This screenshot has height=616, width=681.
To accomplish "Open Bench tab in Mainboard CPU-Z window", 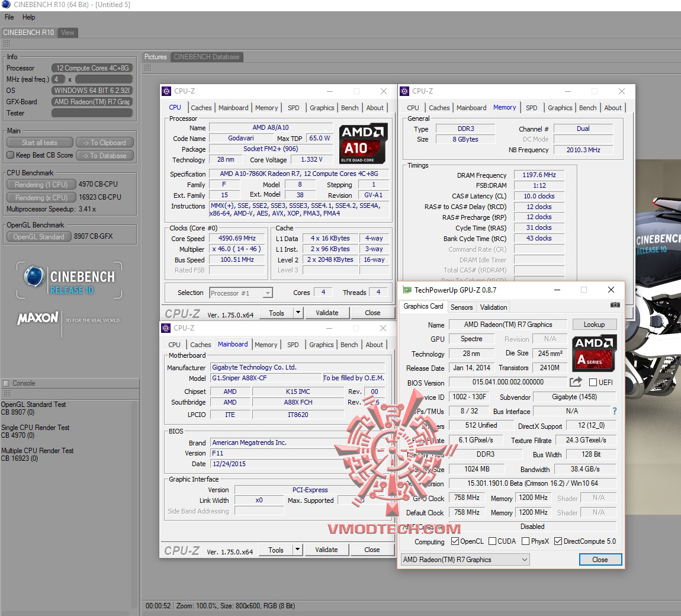I will coord(349,345).
